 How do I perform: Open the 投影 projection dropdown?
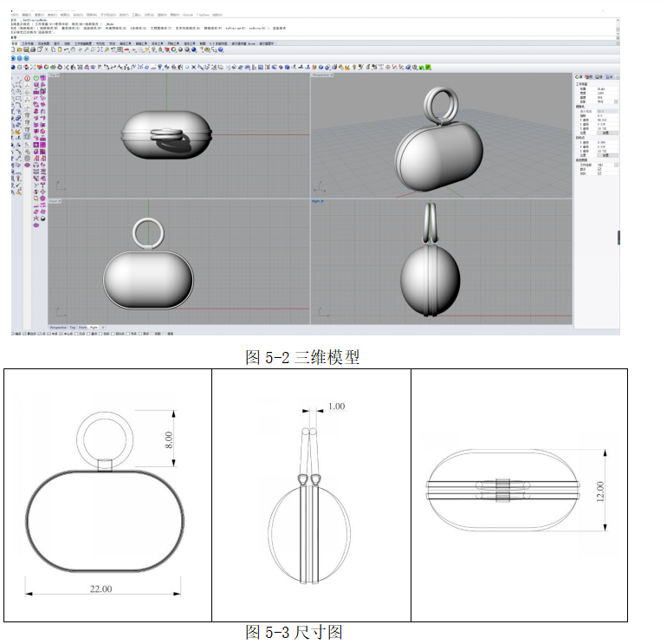click(x=617, y=101)
